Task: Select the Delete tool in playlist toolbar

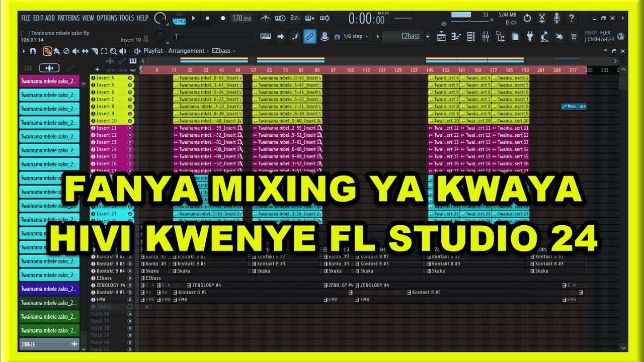Action: [66, 51]
